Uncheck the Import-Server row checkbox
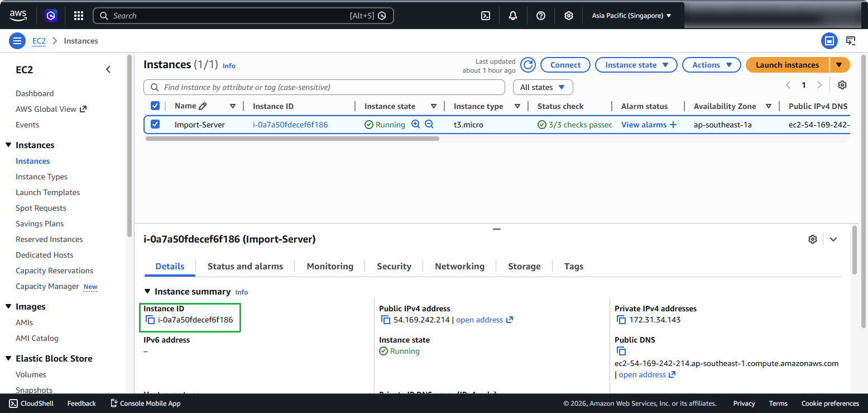 click(x=155, y=124)
